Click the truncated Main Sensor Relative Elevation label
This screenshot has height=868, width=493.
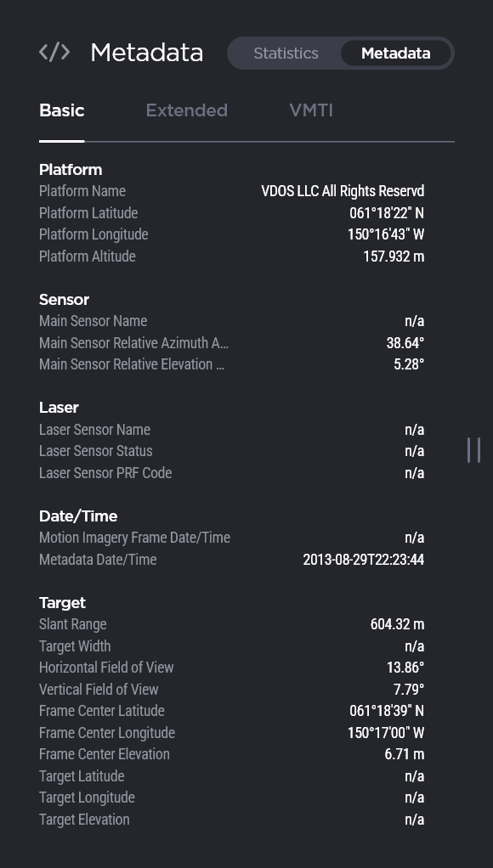[x=132, y=364]
